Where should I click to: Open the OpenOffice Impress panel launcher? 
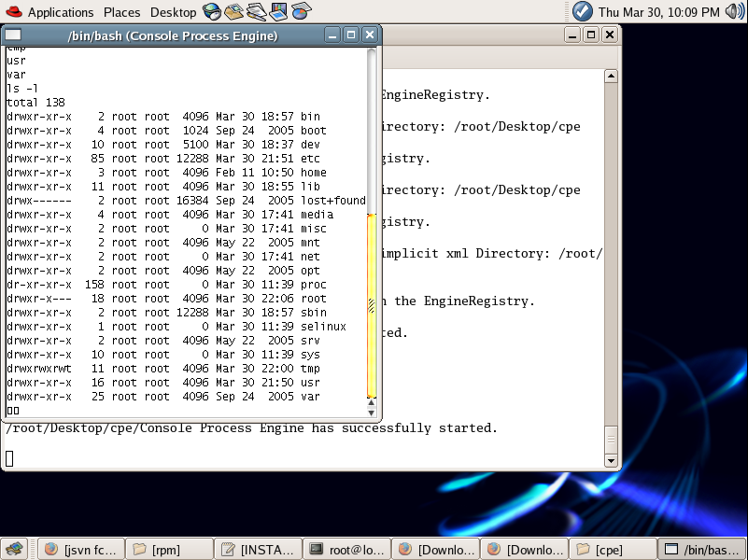pos(278,12)
